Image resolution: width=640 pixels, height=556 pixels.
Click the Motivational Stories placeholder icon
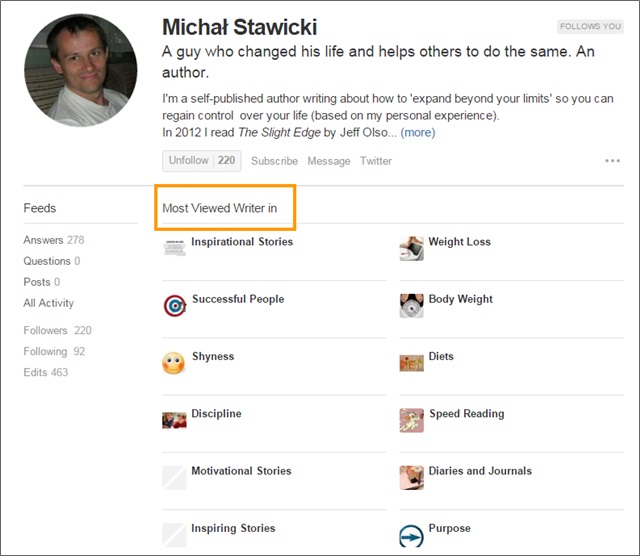pyautogui.click(x=174, y=478)
